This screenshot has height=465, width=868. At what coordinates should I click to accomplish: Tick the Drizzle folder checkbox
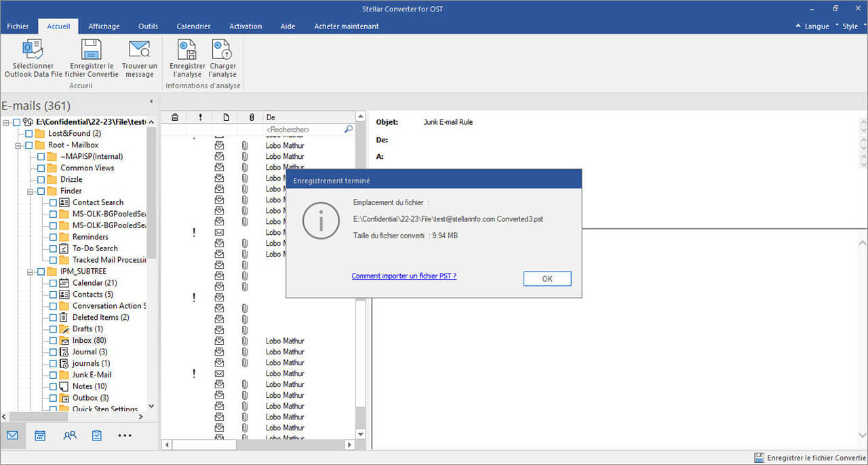41,180
